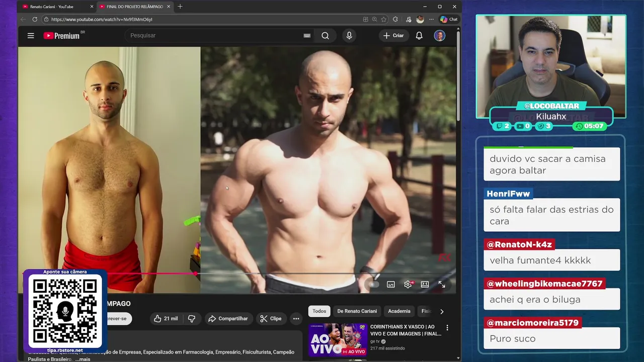Click the @RenatoN-k4z chat username

pyautogui.click(x=519, y=244)
